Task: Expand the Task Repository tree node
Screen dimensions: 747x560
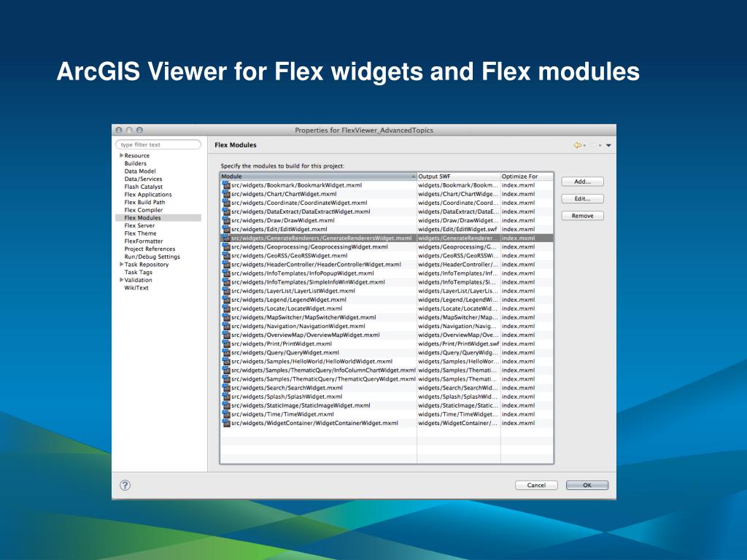Action: coord(122,264)
